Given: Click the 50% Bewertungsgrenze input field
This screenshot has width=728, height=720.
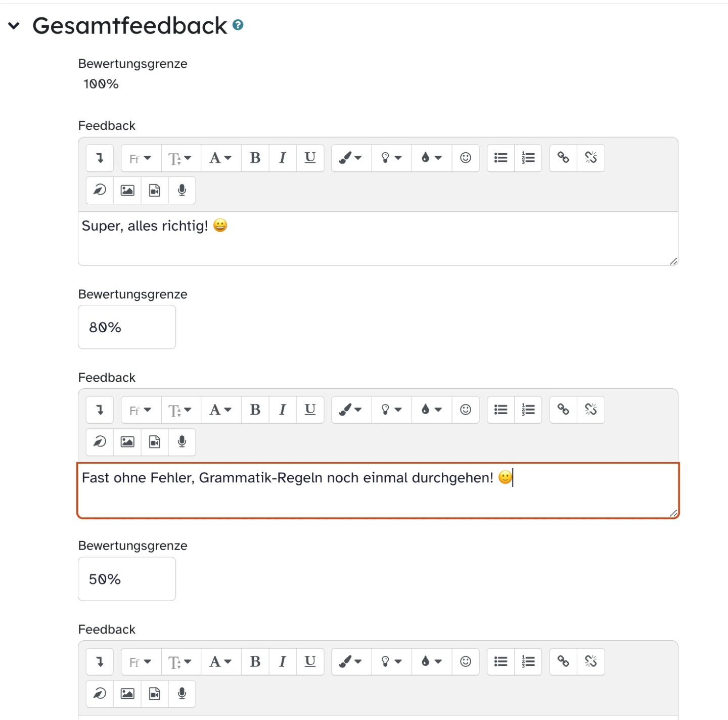Looking at the screenshot, I should (x=127, y=579).
